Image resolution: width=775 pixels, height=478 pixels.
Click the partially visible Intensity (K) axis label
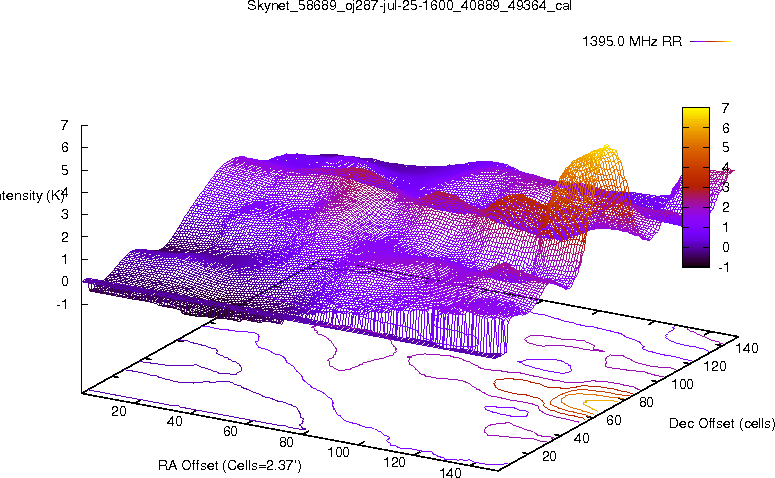coord(32,196)
